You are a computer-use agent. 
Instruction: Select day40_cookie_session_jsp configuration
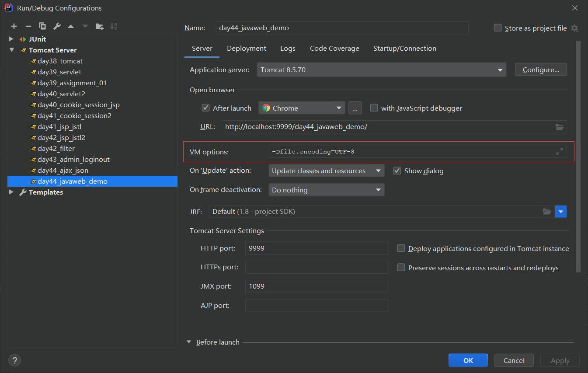point(79,105)
